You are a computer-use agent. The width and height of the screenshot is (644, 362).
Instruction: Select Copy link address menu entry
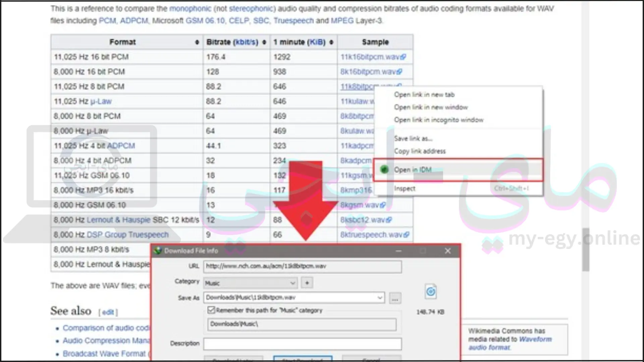420,151
